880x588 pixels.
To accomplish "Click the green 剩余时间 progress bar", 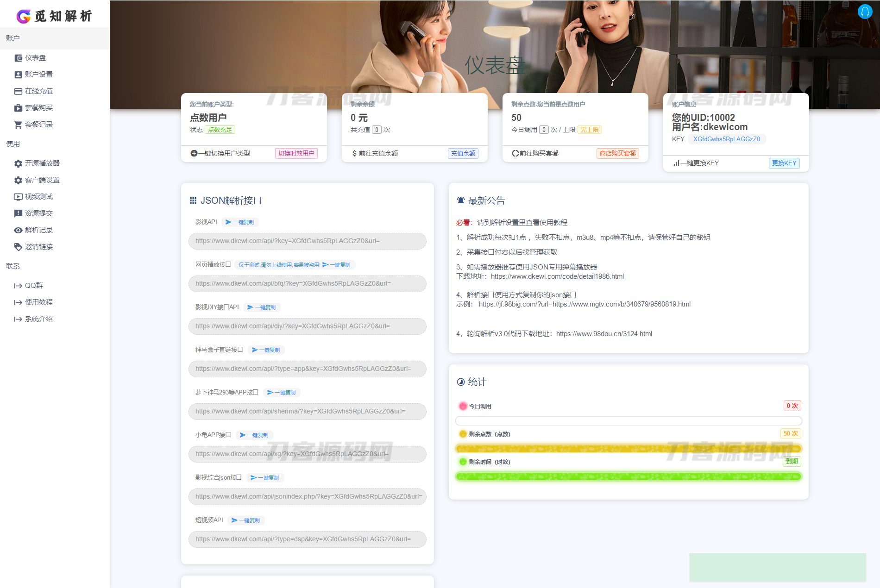I will tap(629, 476).
